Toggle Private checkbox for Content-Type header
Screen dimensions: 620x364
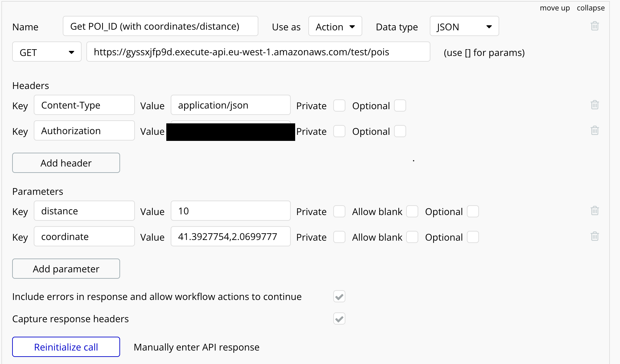tap(339, 105)
